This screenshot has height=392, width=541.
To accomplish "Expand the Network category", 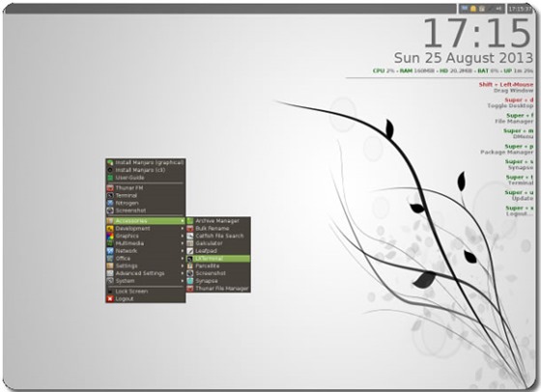I will point(145,251).
